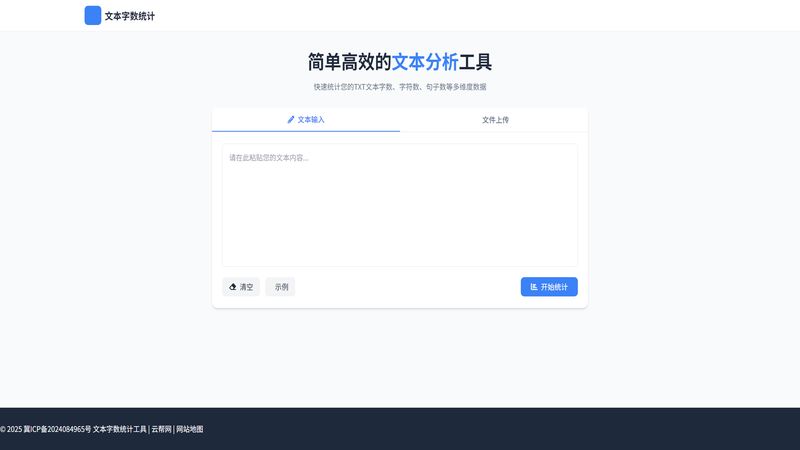Screen dimensions: 800x450
Task: Start counting with the 开始统计 button
Action: [x=549, y=287]
